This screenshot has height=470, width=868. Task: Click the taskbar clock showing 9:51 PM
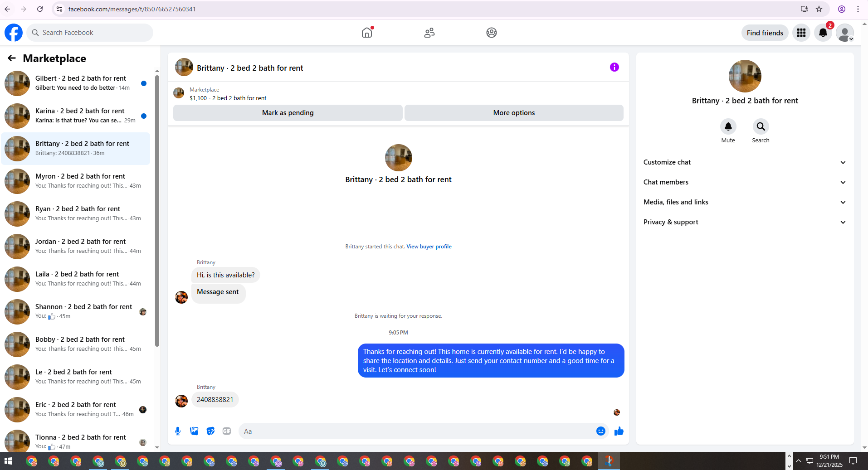829,461
